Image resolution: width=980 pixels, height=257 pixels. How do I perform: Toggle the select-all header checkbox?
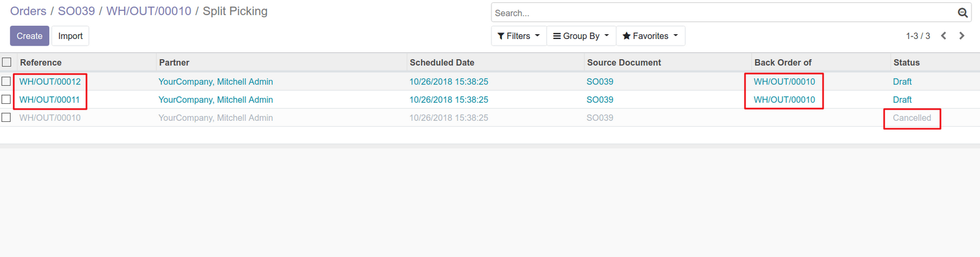pos(7,62)
